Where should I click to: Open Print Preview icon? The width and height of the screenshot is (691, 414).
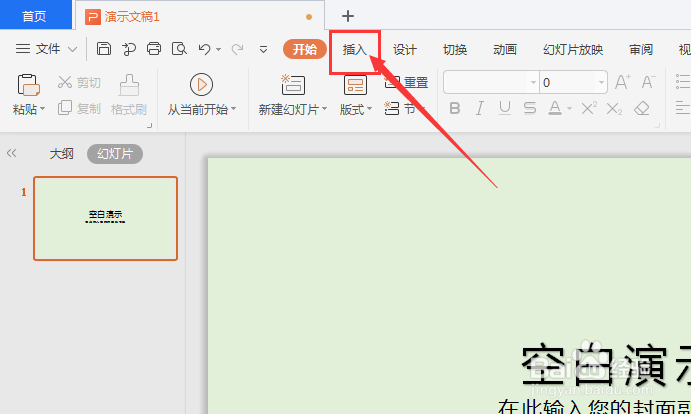tap(179, 48)
